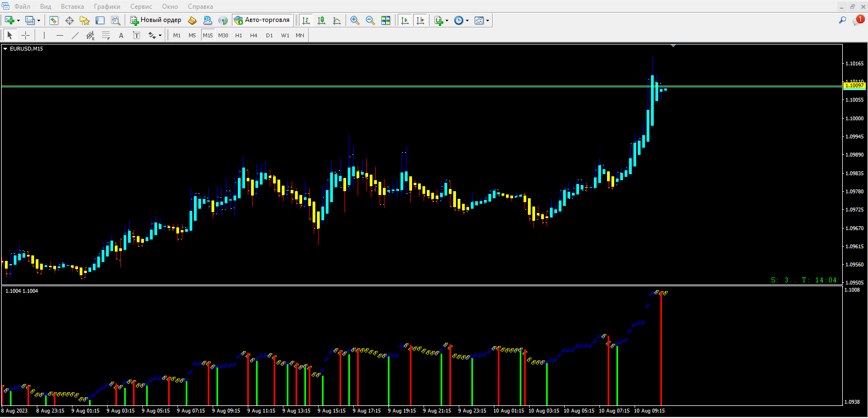Toggle the Авто-торговля button
Viewport: 868px width, 418px height.
coord(262,20)
